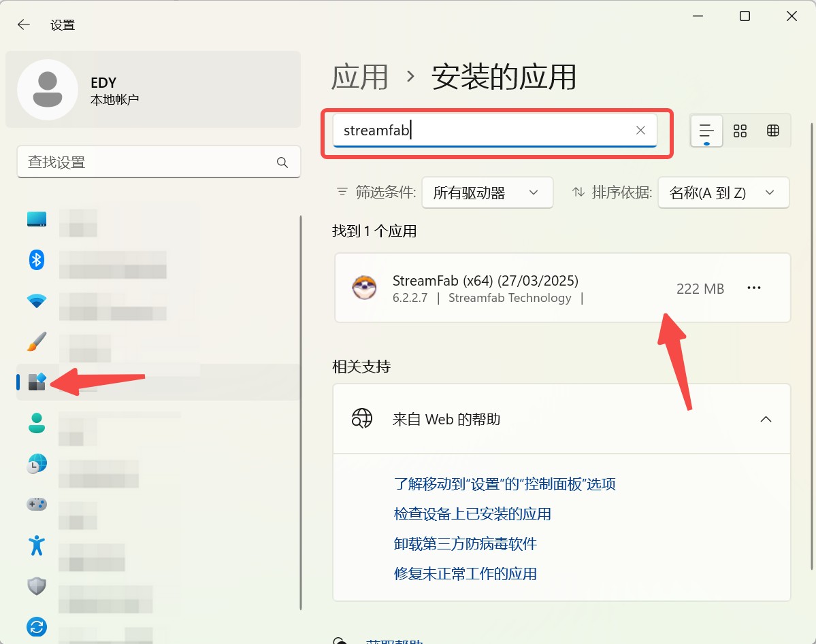Viewport: 816px width, 644px height.
Task: Open the Gaming controller sidebar icon
Action: tap(37, 504)
